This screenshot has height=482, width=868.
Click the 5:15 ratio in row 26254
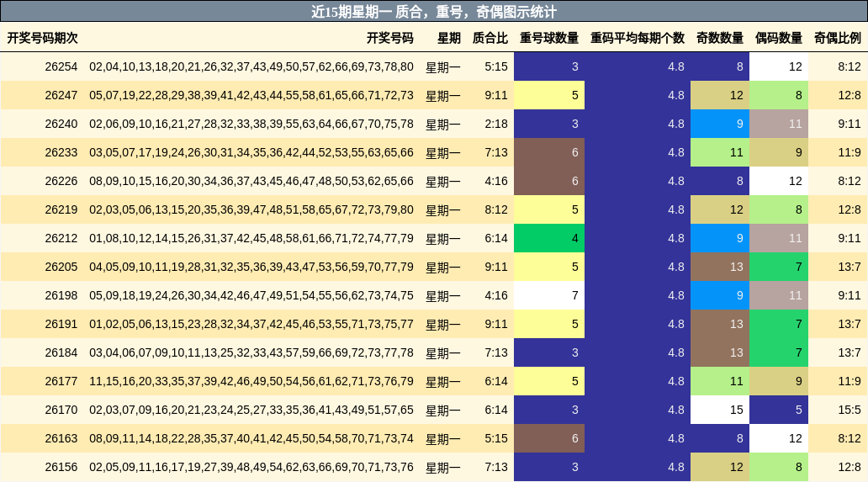(496, 66)
